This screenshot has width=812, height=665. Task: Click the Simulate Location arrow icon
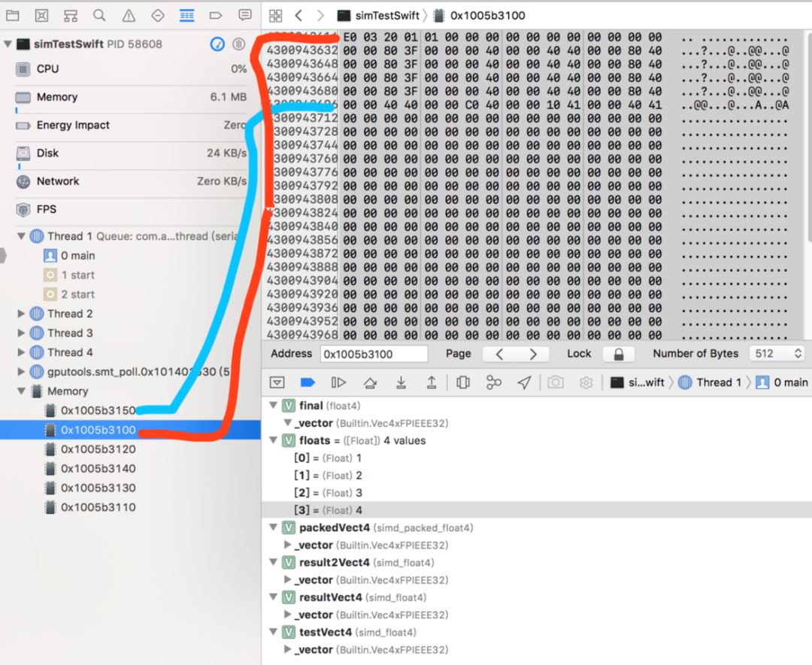(524, 382)
